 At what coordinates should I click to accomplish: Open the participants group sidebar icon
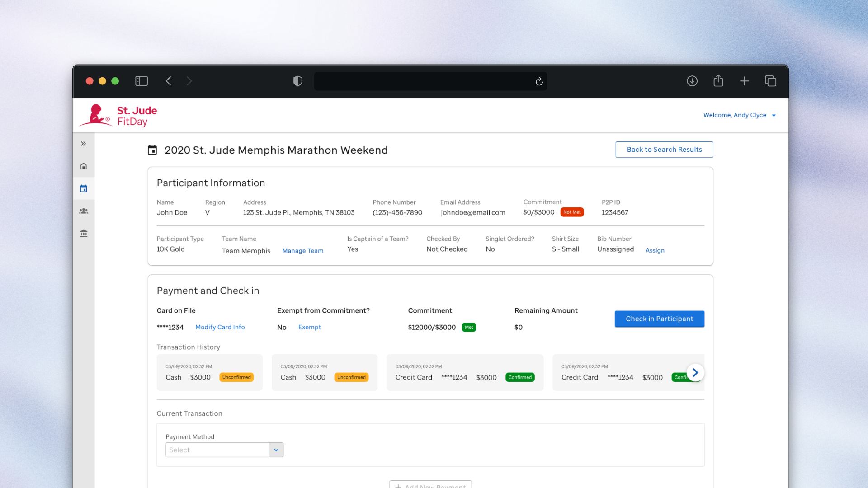(x=84, y=211)
